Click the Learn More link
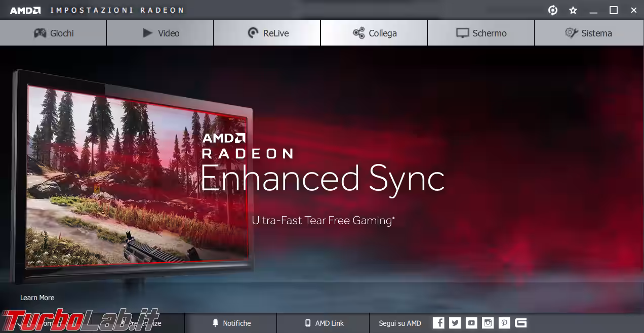 coord(37,298)
